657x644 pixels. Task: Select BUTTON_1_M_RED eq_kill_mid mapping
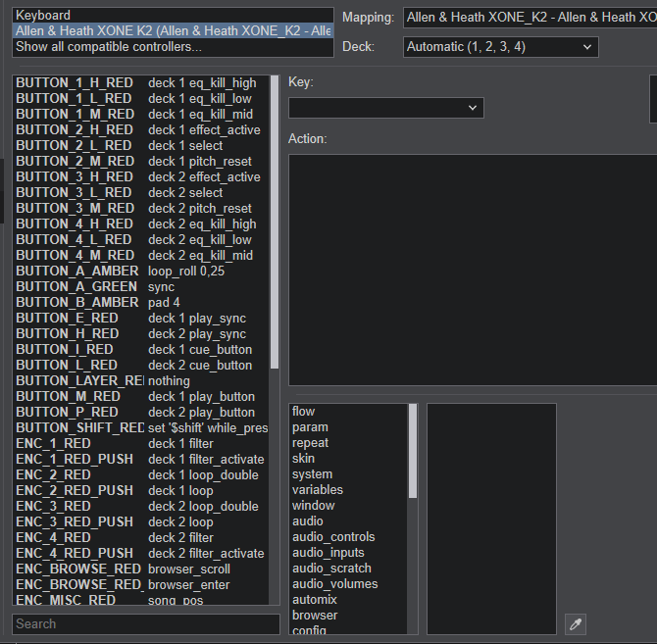141,115
